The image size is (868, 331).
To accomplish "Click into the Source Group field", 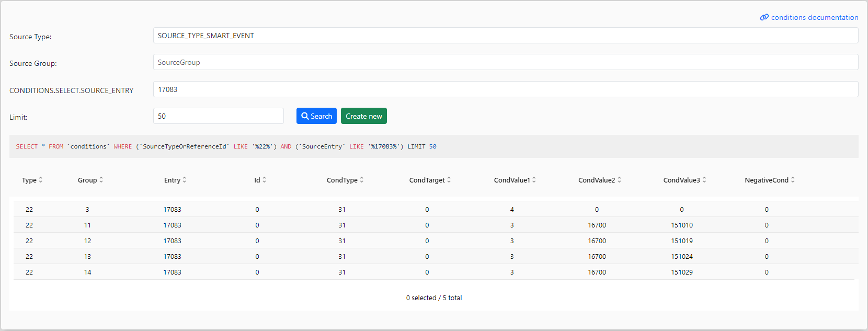I will 505,62.
